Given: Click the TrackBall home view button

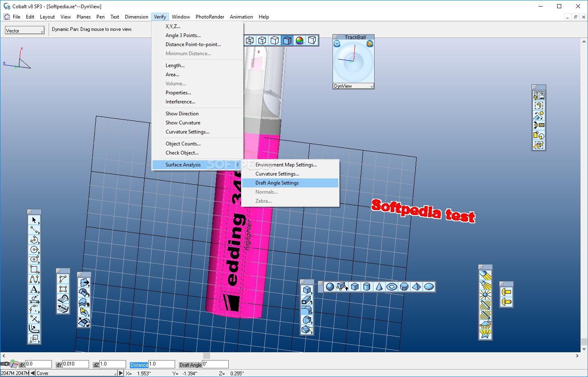Looking at the screenshot, I should [370, 44].
